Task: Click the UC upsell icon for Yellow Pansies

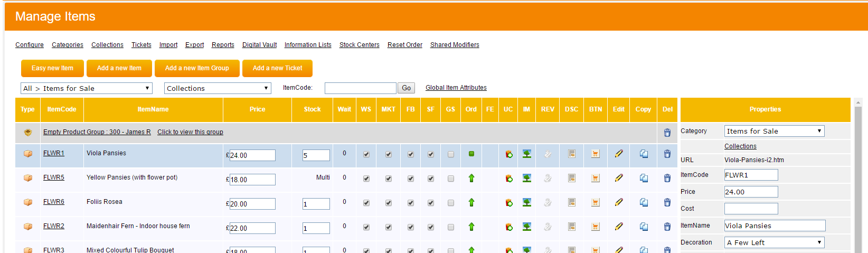Action: click(508, 179)
